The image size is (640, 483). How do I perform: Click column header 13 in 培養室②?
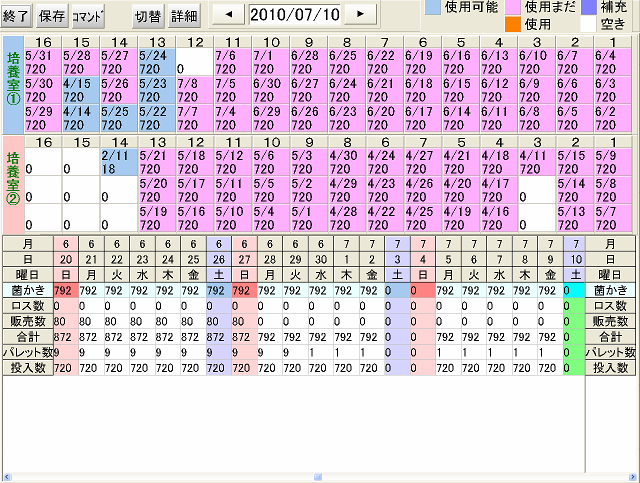coord(157,142)
